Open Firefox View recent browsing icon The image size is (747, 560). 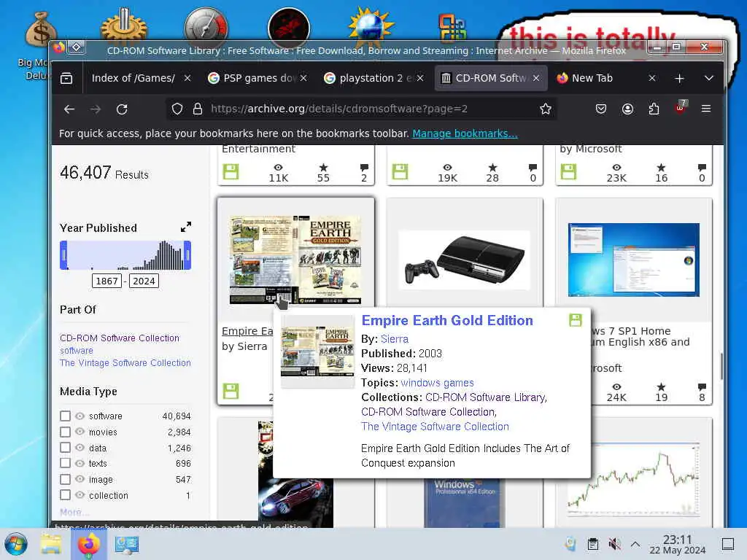click(66, 78)
